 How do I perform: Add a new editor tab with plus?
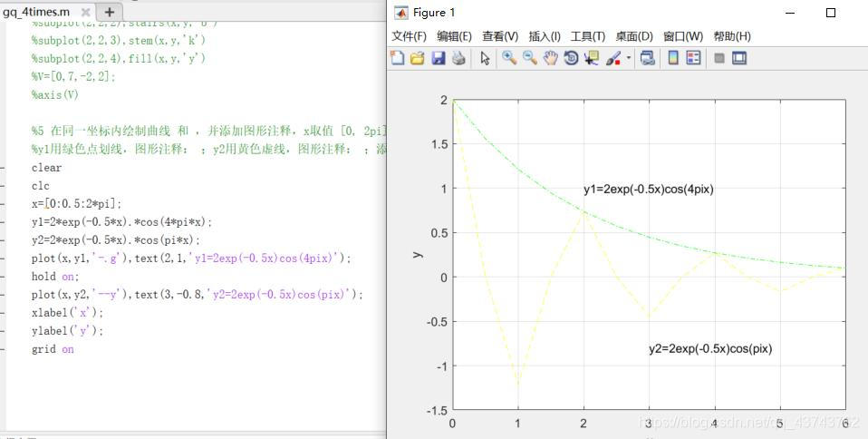click(109, 12)
